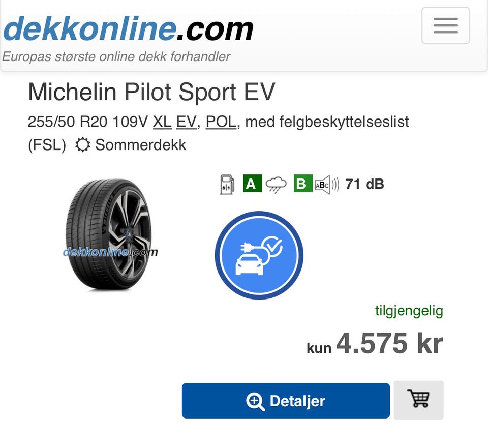
Task: Open the hamburger navigation menu
Action: [445, 25]
